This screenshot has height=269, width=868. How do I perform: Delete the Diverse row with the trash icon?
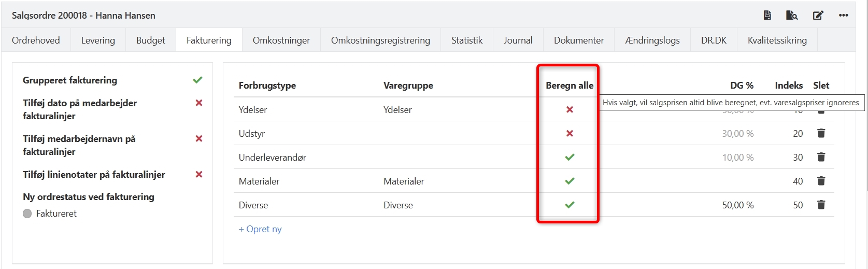click(821, 205)
